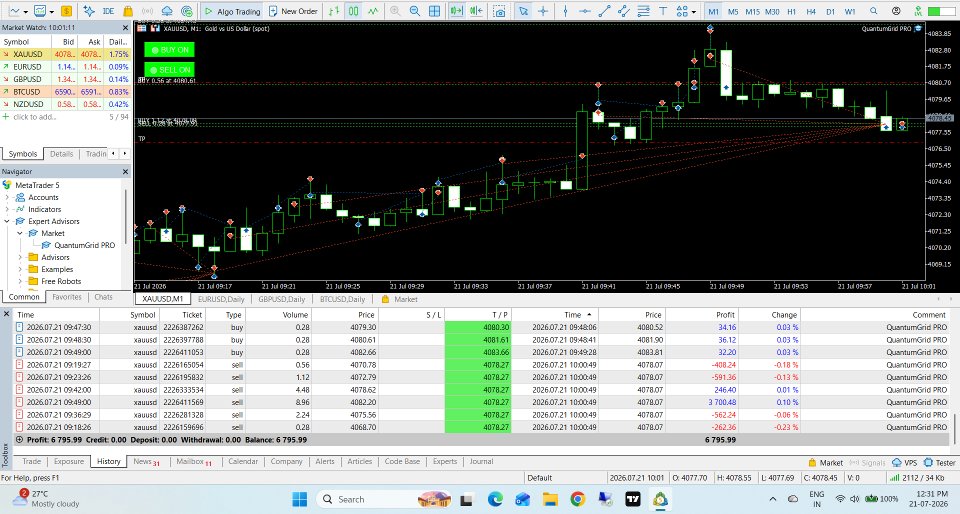Select the crosshair tool

(542, 11)
